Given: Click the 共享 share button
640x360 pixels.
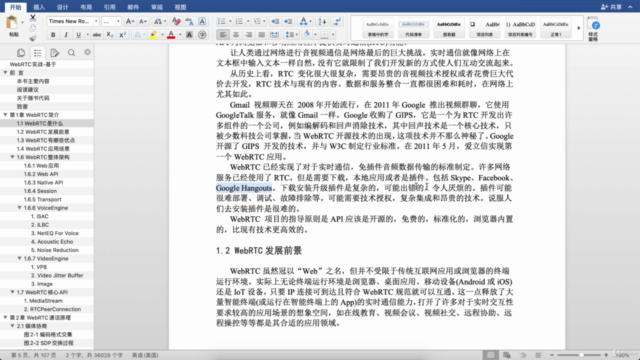Looking at the screenshot, I should (611, 7).
